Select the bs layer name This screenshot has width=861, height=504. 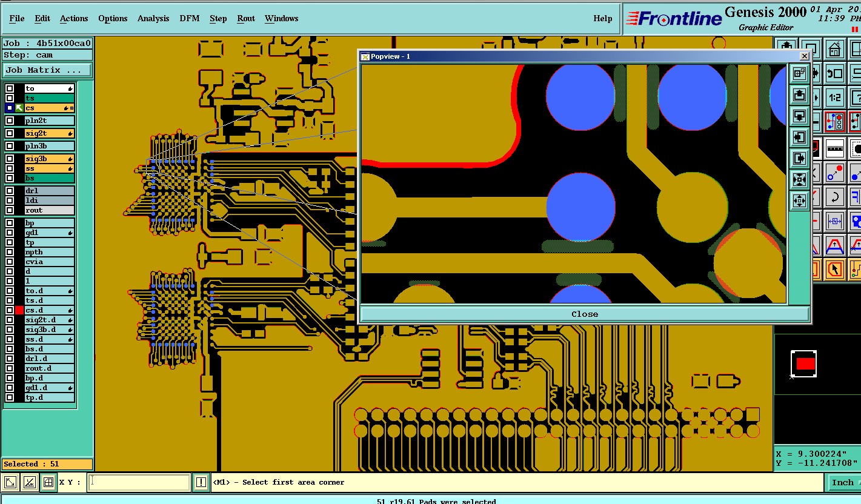point(49,178)
